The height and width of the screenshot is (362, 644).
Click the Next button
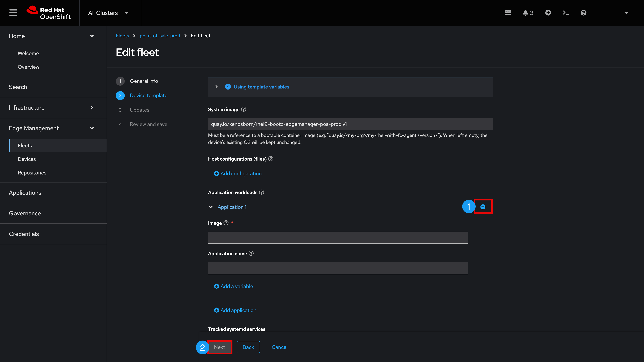(x=220, y=347)
